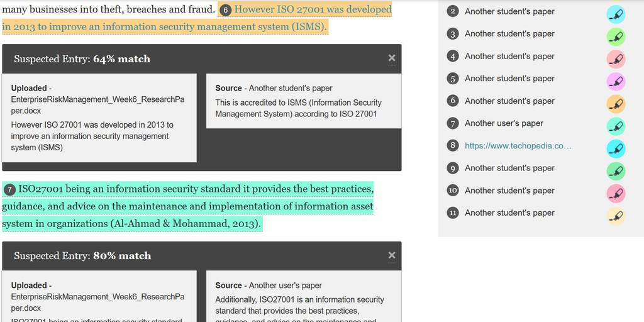Toggle highlight icon for source 3

616,36
